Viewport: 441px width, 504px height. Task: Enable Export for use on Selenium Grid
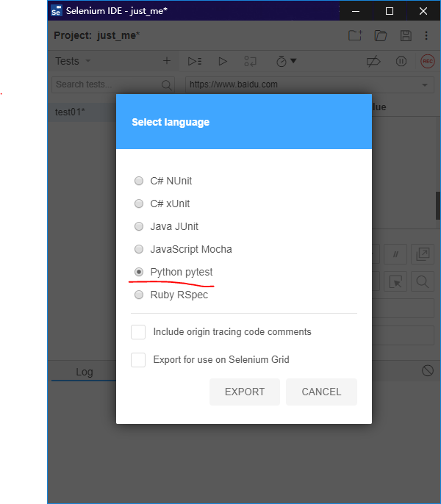(x=138, y=360)
